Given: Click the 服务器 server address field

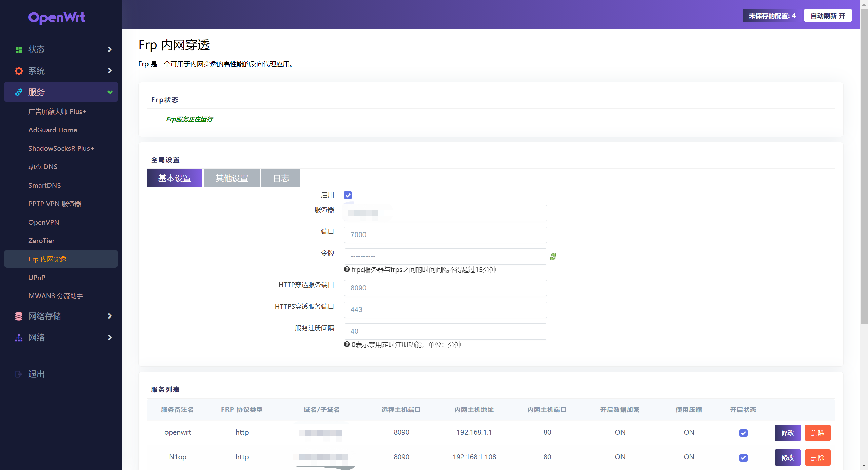Looking at the screenshot, I should pyautogui.click(x=445, y=213).
